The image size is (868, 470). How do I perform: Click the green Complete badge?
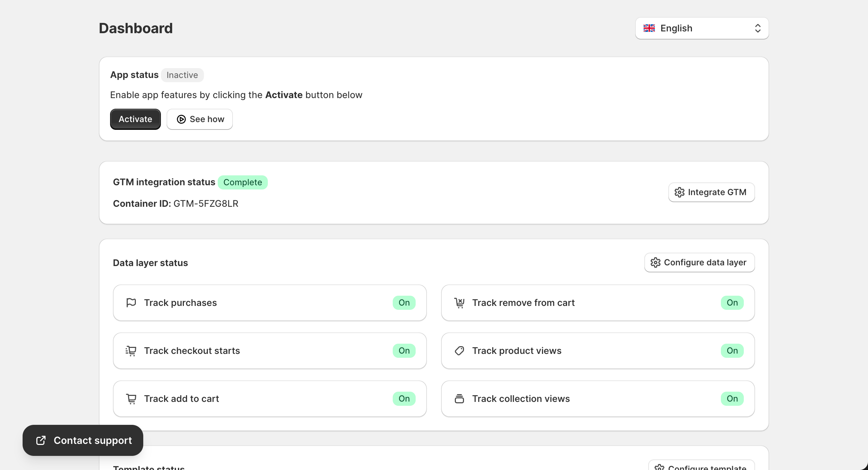(x=242, y=182)
